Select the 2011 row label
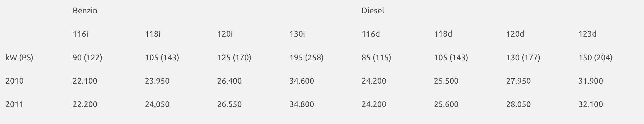Viewport: 644px width, 124px height. coord(14,104)
